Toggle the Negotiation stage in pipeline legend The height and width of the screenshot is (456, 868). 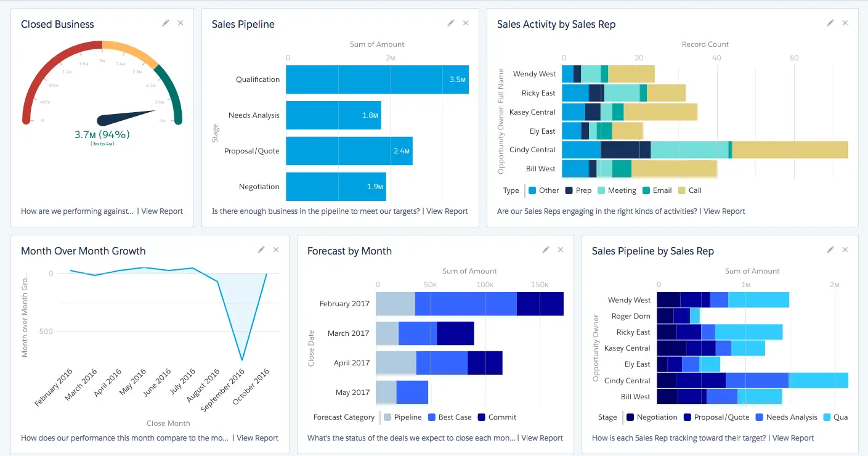(652, 417)
